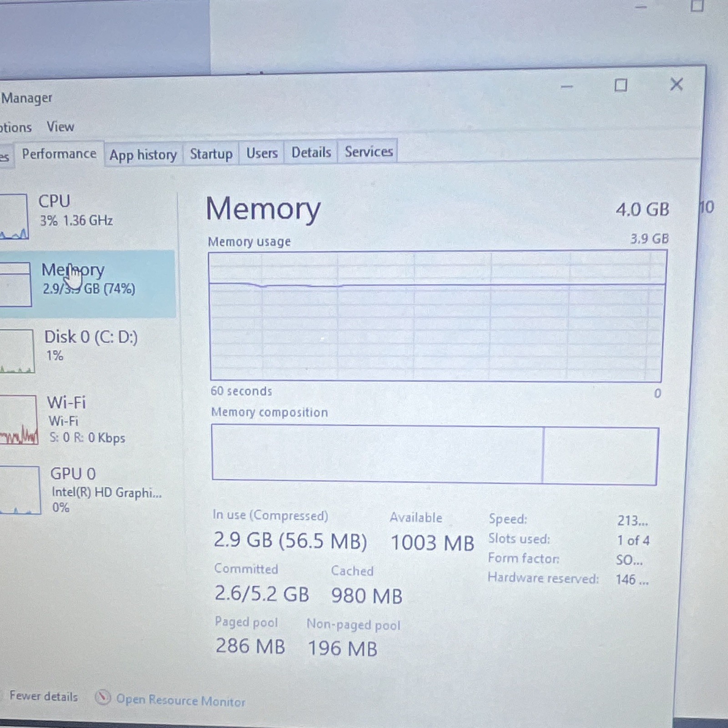
Task: Select the CPU performance graph thumbnail
Action: point(14,216)
